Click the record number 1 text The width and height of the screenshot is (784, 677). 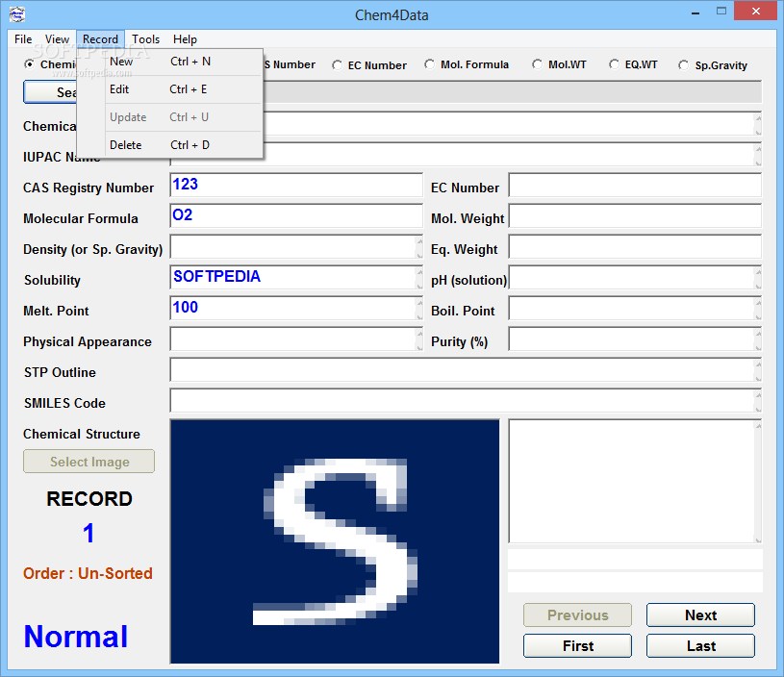point(89,533)
